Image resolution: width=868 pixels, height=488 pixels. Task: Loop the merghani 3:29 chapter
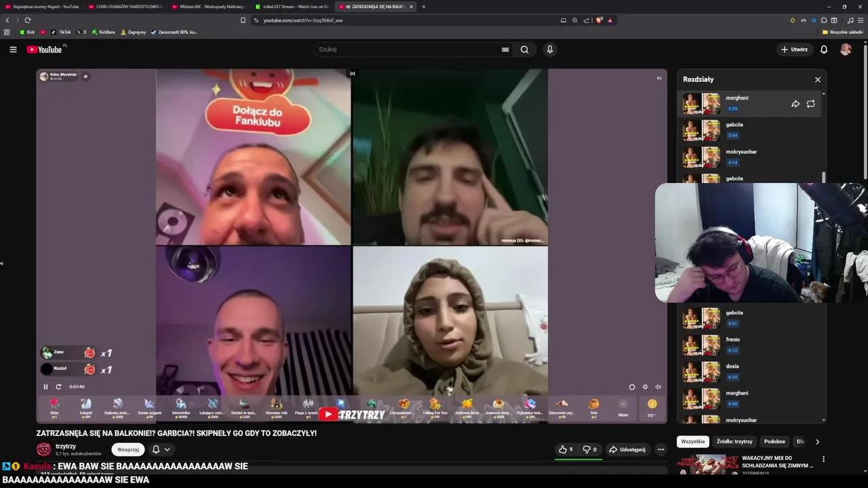[x=810, y=104]
